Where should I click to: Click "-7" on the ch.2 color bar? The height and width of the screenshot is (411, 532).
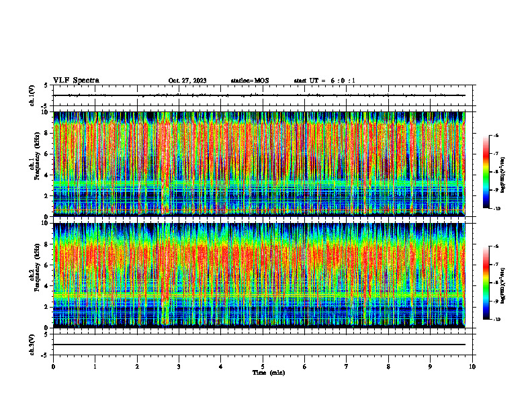tap(496, 265)
